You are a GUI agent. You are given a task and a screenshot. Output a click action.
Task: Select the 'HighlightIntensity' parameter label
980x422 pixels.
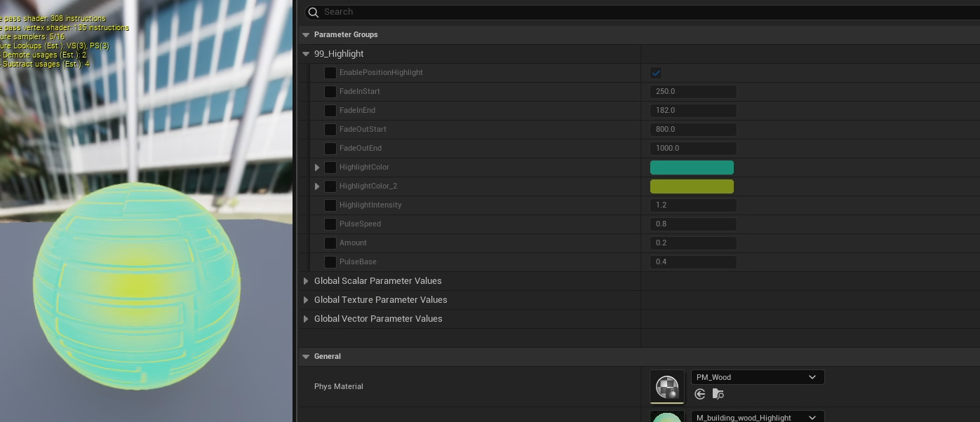(370, 205)
